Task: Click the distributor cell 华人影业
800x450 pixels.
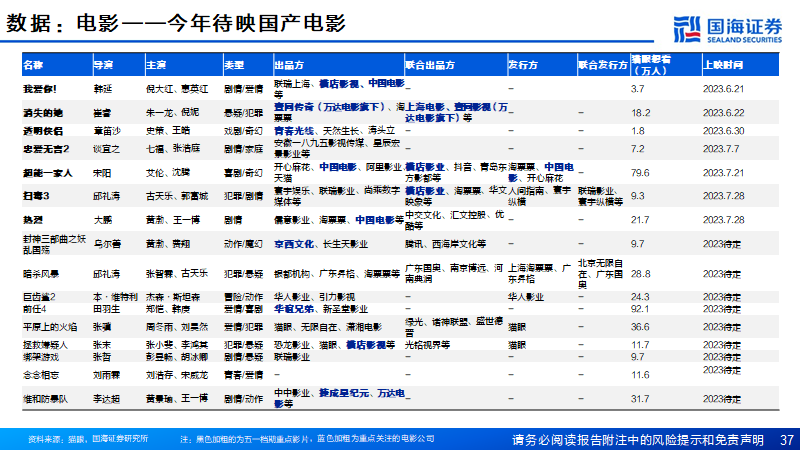Action: [x=526, y=297]
